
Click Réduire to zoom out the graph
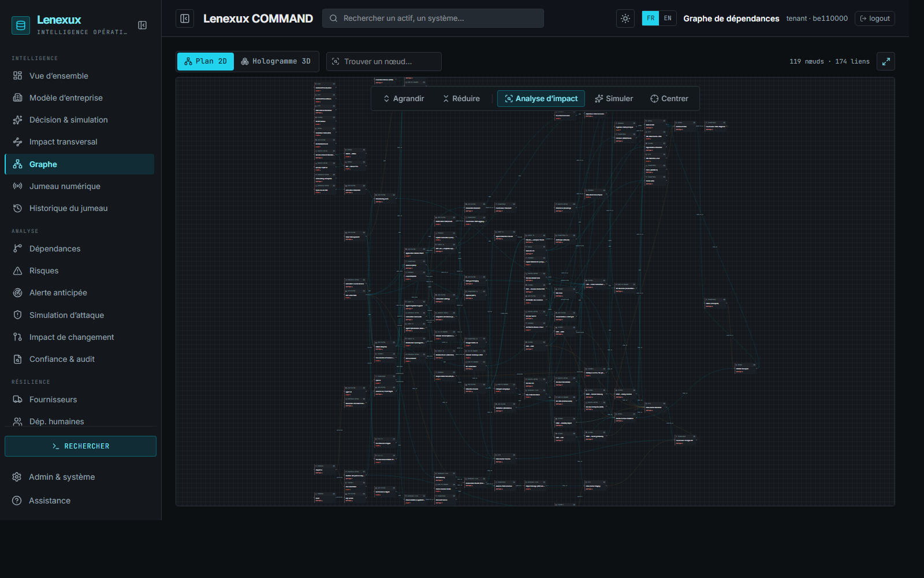click(x=461, y=99)
